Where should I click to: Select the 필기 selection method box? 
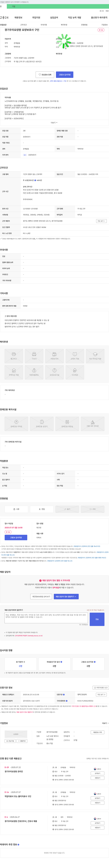coord(67,509)
